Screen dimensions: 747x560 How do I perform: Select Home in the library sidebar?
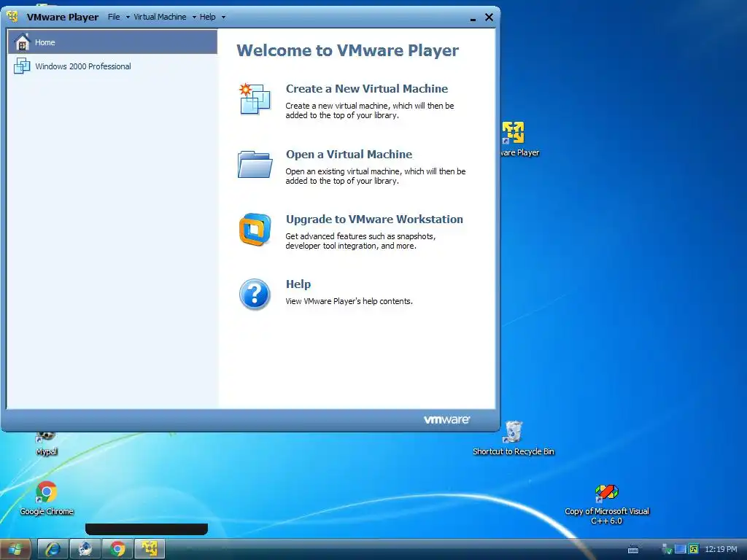click(x=112, y=42)
